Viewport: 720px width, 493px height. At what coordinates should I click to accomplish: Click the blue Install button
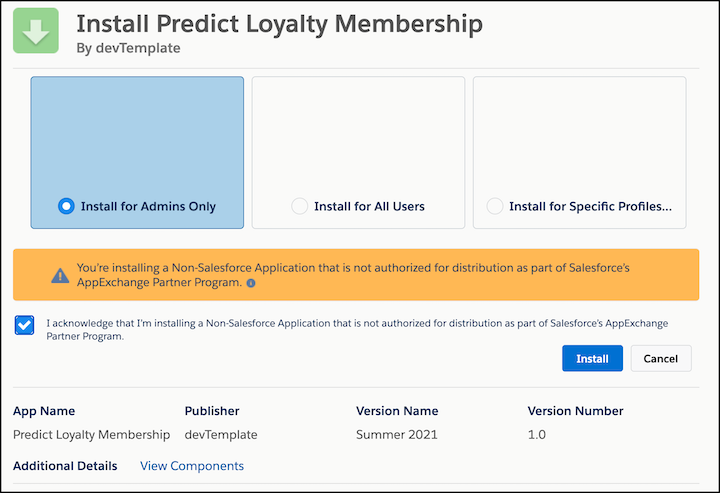(x=592, y=359)
